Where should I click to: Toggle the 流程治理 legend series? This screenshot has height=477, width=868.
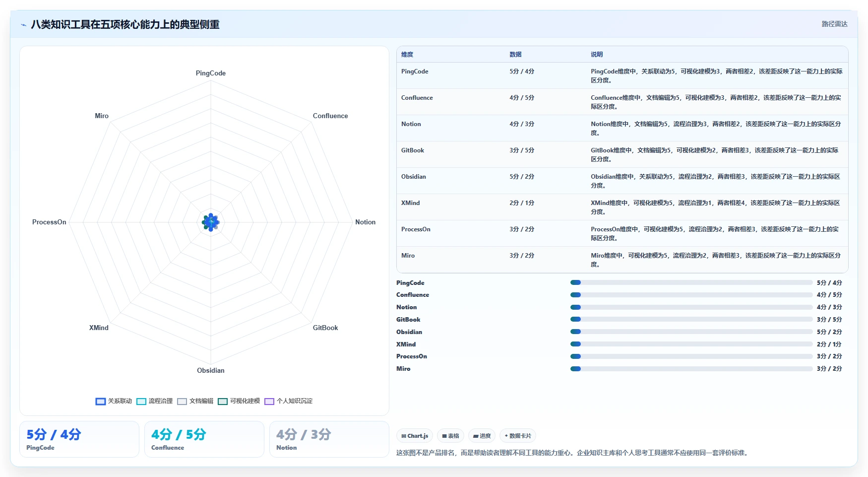coord(154,401)
